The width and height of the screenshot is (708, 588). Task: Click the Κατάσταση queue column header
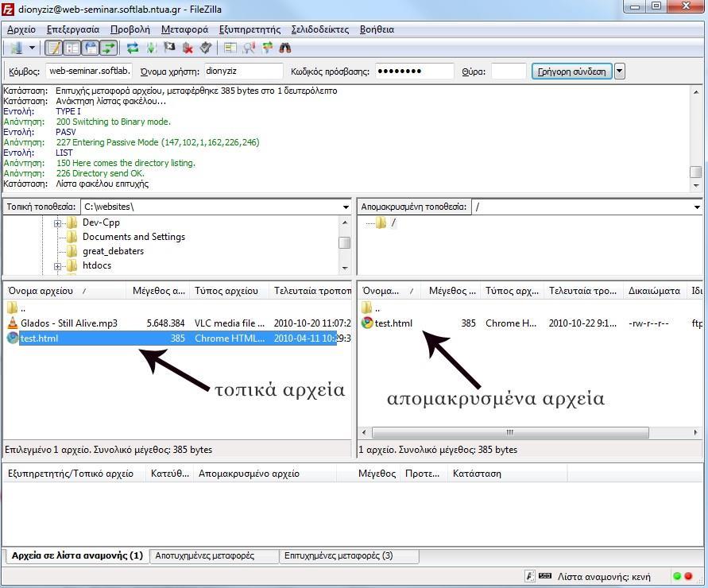coord(507,474)
